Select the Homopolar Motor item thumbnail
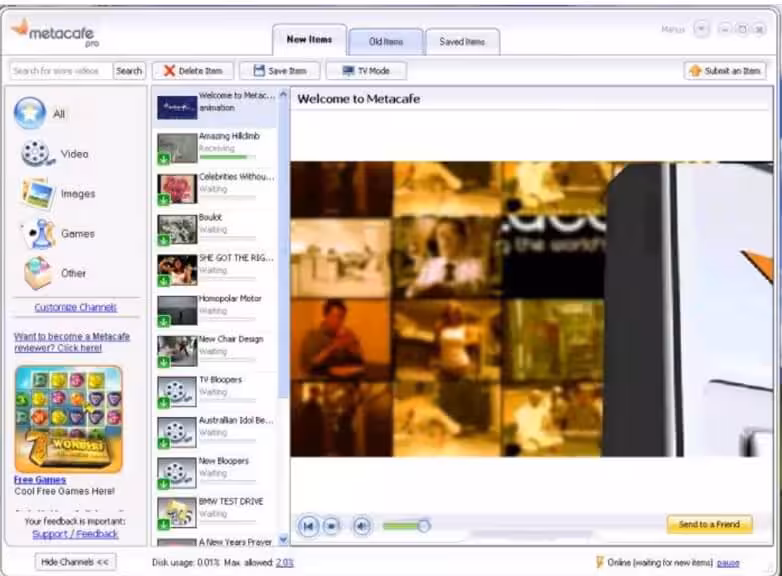 click(x=177, y=311)
